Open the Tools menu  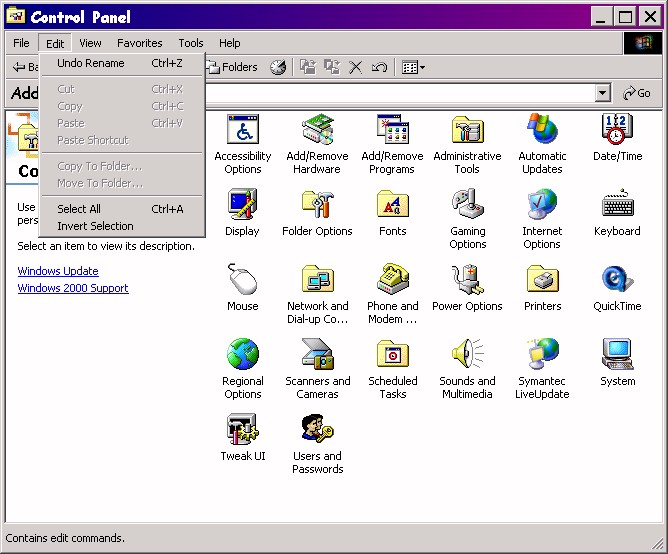pyautogui.click(x=191, y=43)
